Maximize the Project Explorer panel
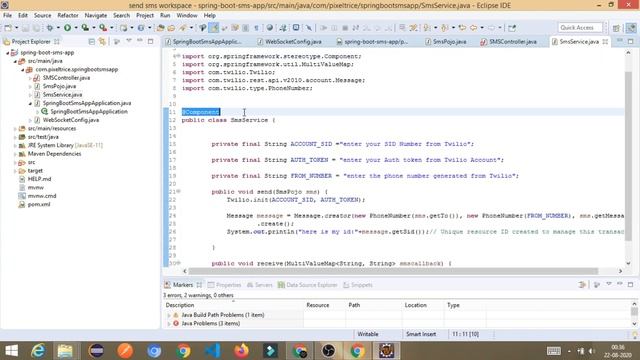The height and width of the screenshot is (360, 640). (x=150, y=41)
